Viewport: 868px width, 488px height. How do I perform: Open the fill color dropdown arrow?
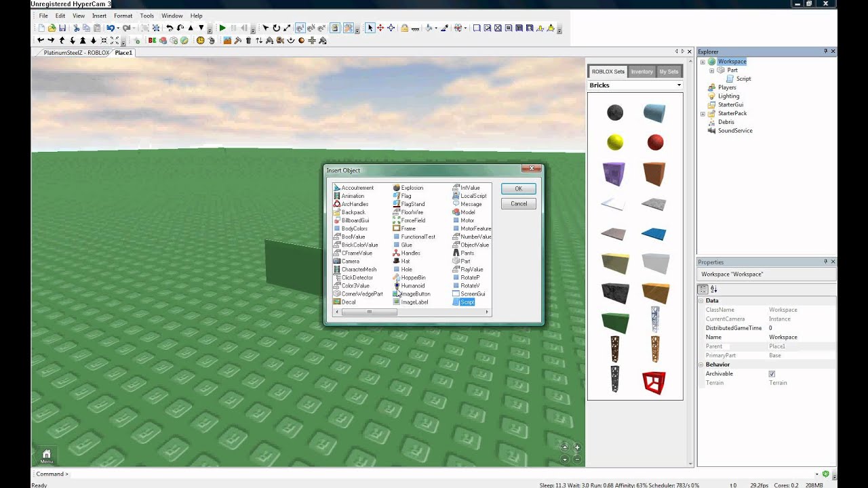click(436, 28)
